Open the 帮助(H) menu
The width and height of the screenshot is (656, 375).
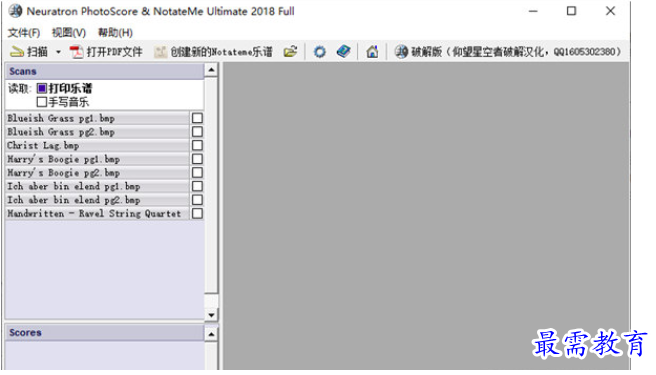[115, 33]
